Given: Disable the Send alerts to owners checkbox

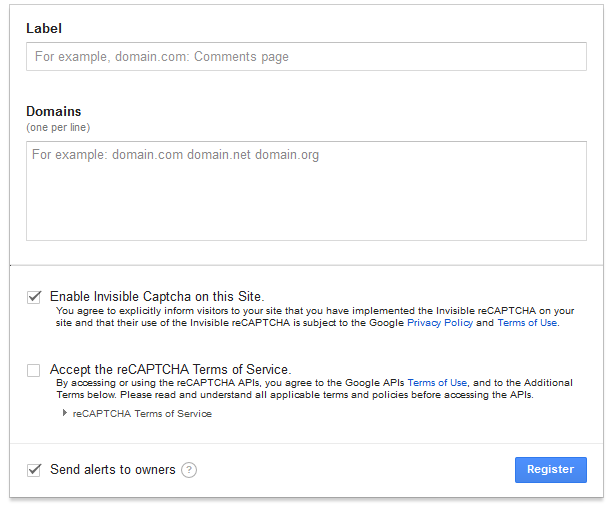Looking at the screenshot, I should click(x=34, y=470).
